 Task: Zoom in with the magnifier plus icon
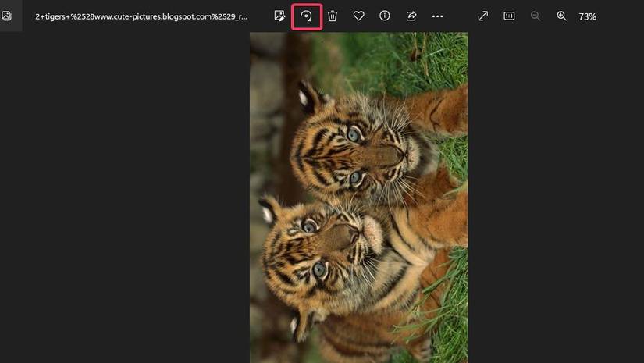(561, 16)
